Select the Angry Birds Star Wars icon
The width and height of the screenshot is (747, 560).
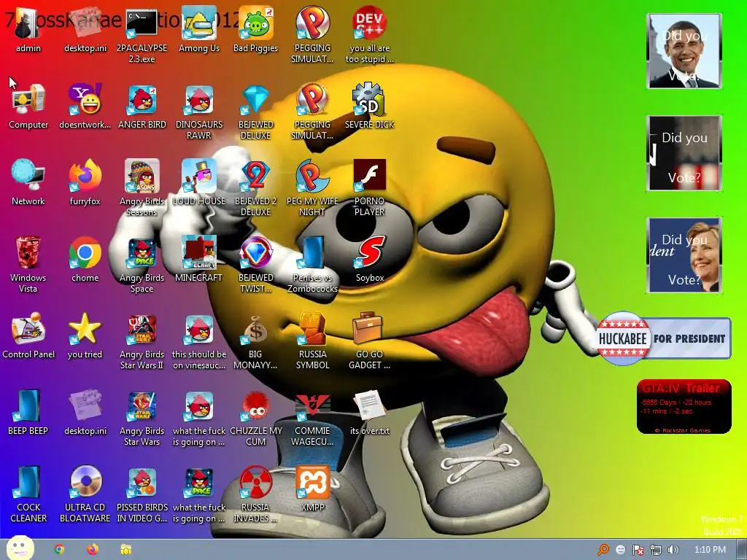pyautogui.click(x=142, y=405)
